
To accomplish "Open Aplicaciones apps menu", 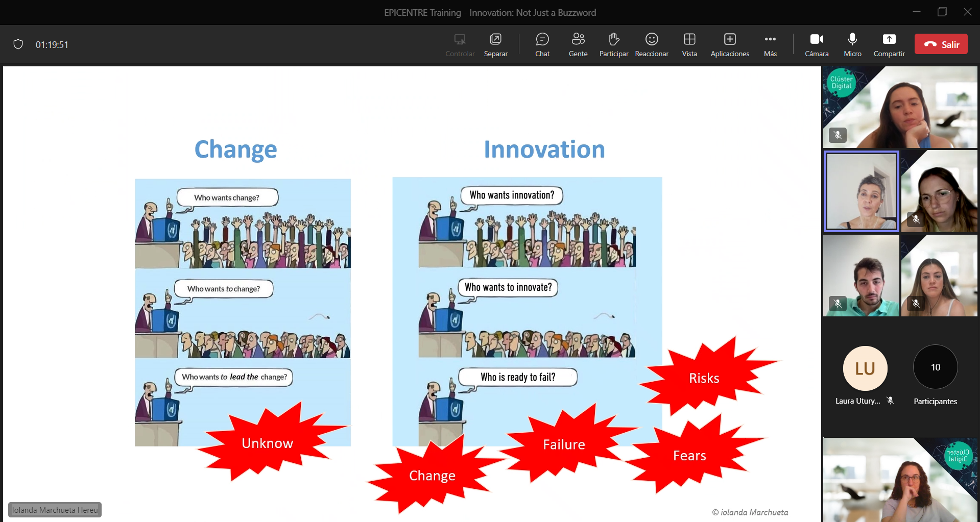I will (x=729, y=44).
